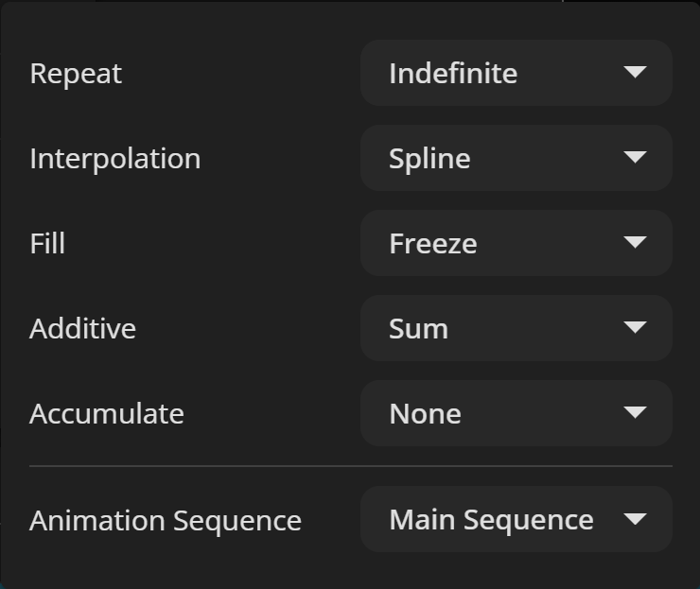Click the arrow icon in the Fill row
This screenshot has width=700, height=589.
[636, 243]
